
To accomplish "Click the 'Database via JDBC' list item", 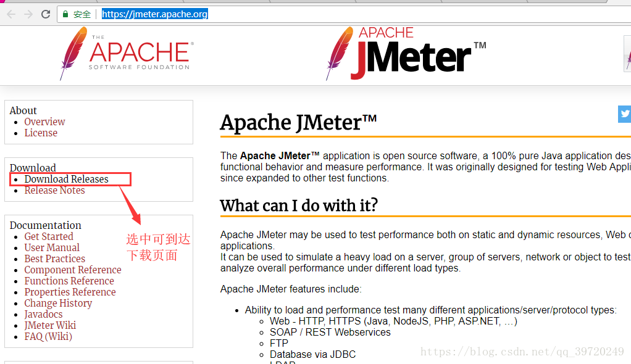I will tap(312, 354).
